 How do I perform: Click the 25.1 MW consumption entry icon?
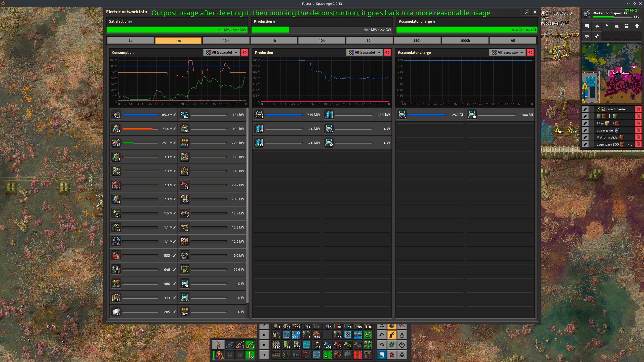tap(116, 143)
